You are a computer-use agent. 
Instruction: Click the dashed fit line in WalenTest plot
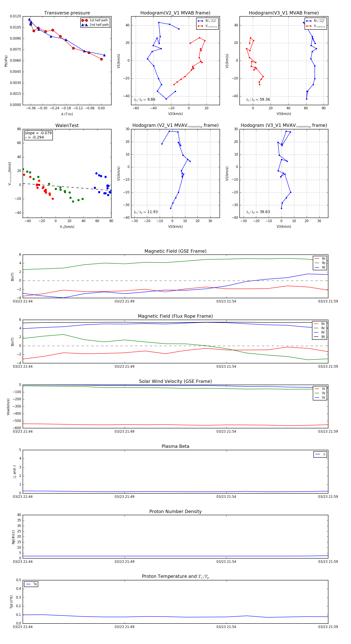point(67,187)
